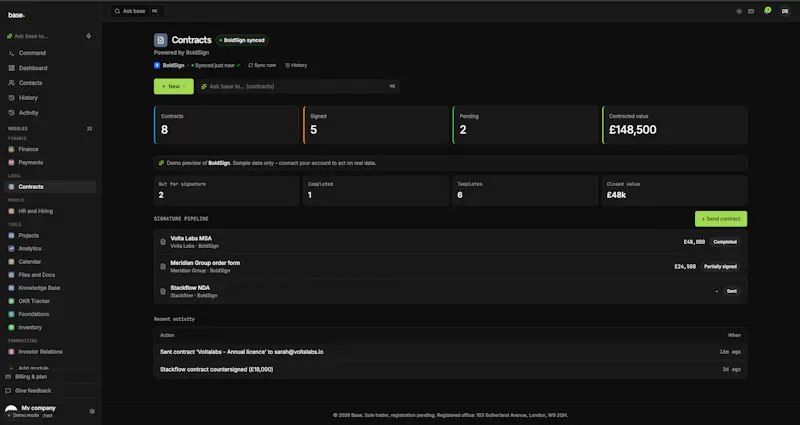Image resolution: width=800 pixels, height=425 pixels.
Task: Click the microphone icon in sidebar Ask base
Action: coord(89,36)
